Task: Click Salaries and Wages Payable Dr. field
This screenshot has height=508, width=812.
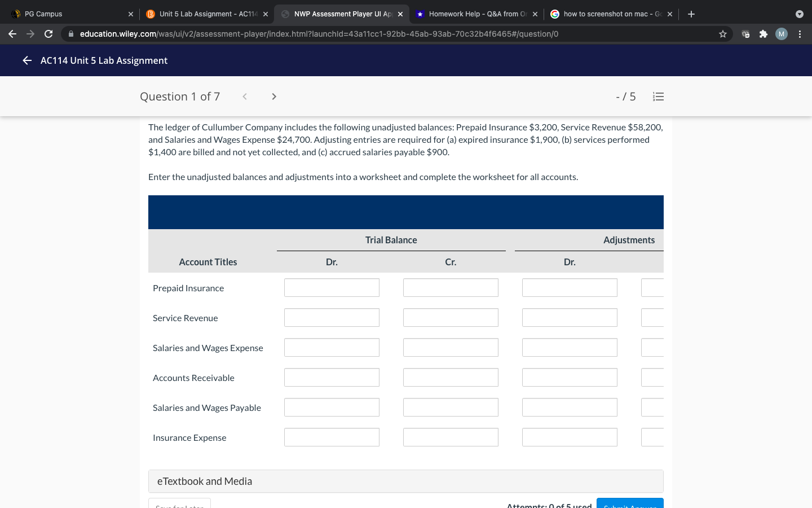Action: tap(332, 408)
